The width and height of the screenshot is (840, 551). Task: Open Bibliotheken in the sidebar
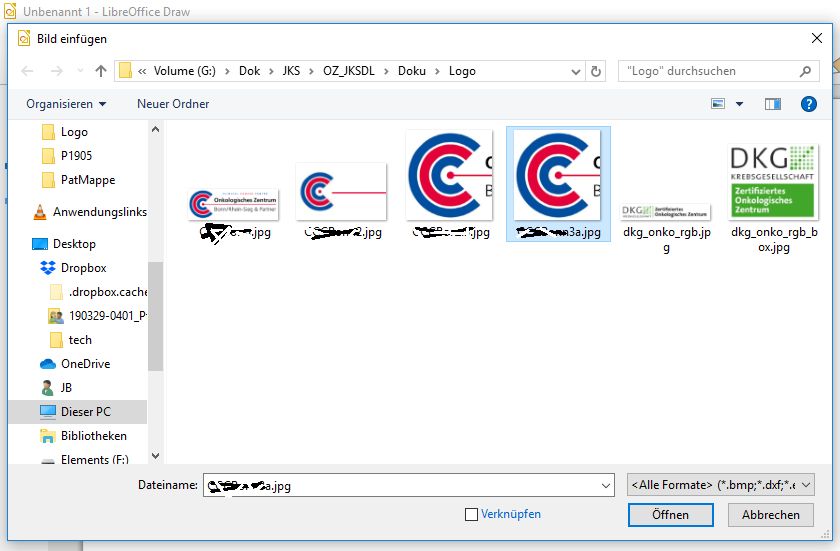click(x=84, y=436)
